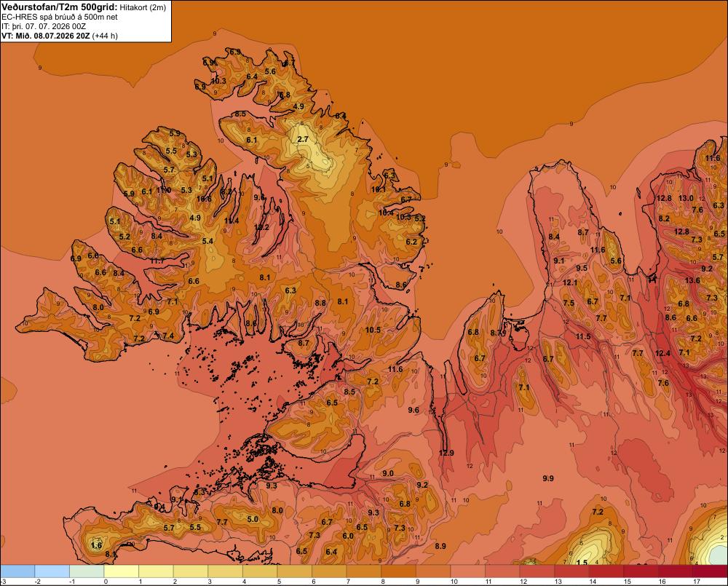This screenshot has width=728, height=586.
Task: Click the 13.6 temperature value on map
Action: [x=692, y=280]
